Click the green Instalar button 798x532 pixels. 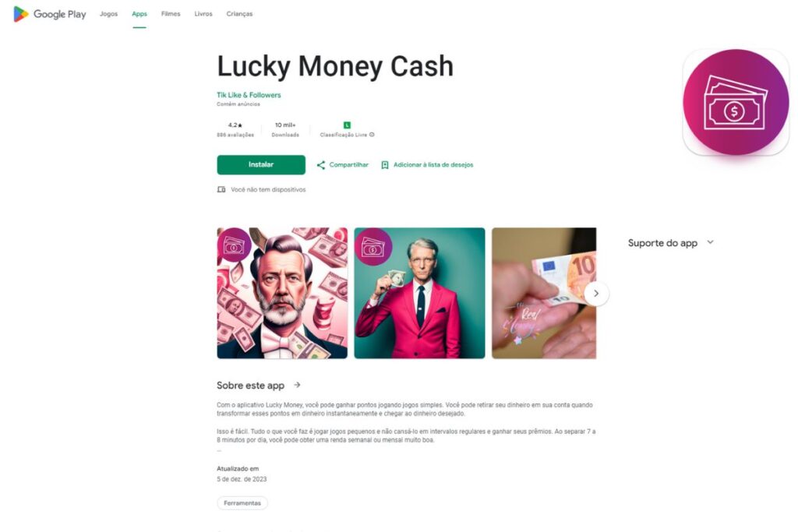[261, 165]
